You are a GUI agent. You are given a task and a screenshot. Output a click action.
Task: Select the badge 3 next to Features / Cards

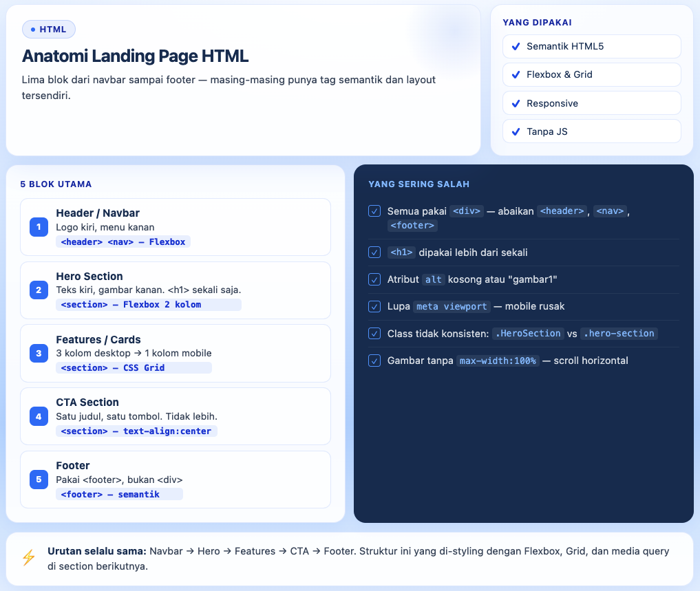39,353
